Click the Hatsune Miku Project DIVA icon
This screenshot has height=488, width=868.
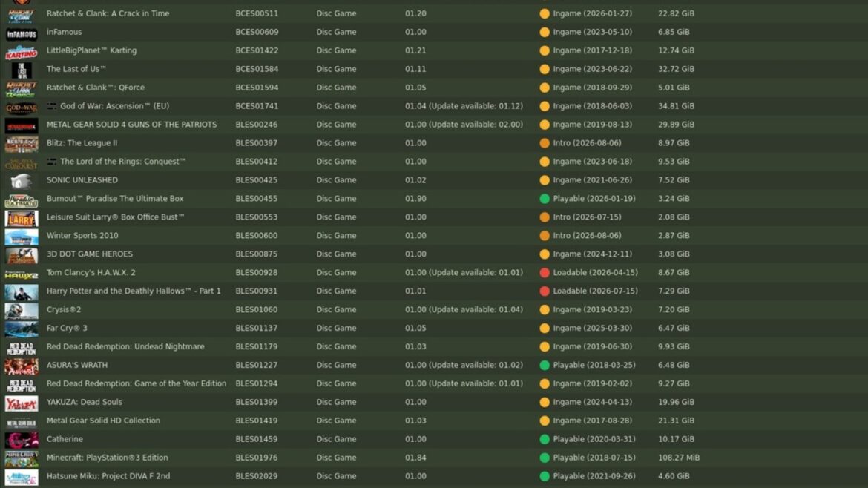tap(22, 478)
